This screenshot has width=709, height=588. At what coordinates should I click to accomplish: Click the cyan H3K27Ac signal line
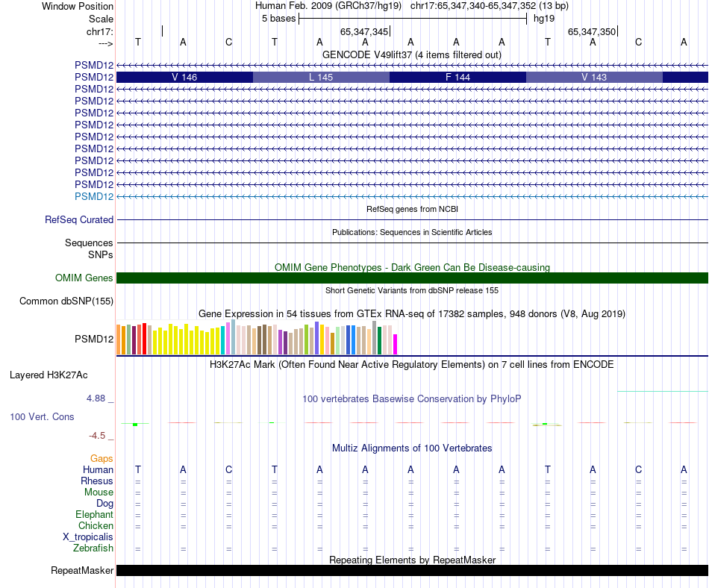663,392
